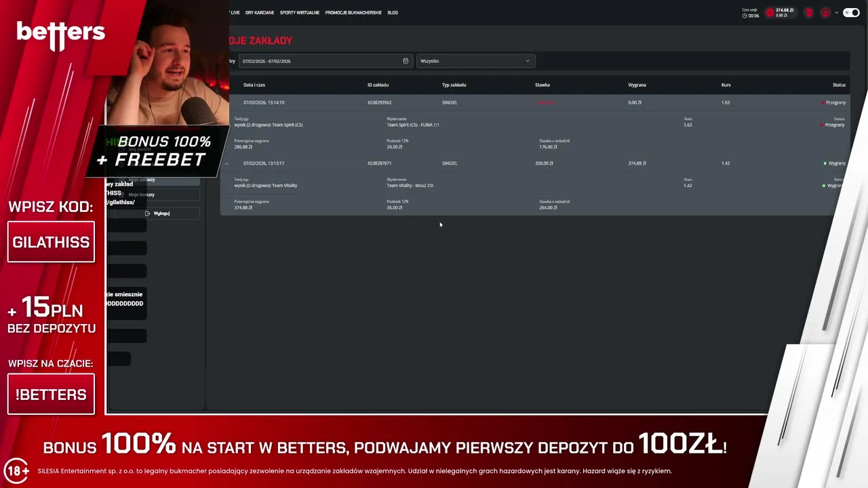Click the streamer webcam thumbnail
Screen dimensions: 868x488
pos(167,63)
